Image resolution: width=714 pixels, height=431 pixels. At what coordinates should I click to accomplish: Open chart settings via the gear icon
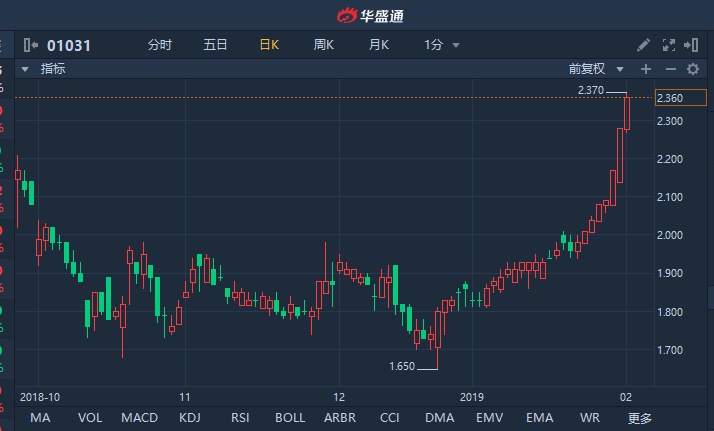[x=693, y=69]
